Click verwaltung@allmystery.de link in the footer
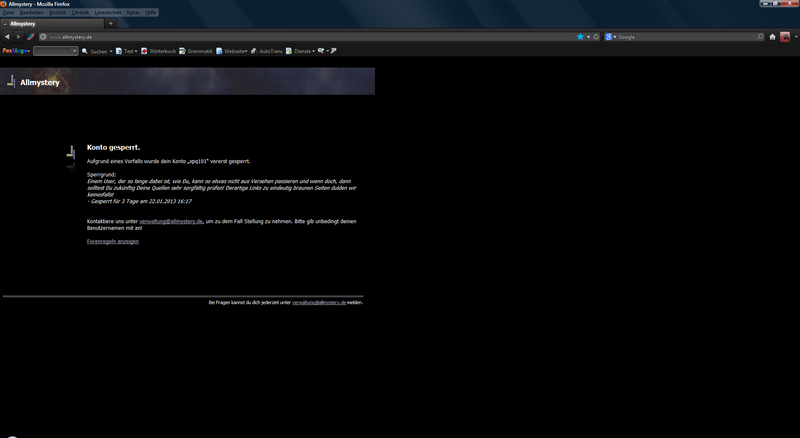The image size is (800, 438). [319, 303]
